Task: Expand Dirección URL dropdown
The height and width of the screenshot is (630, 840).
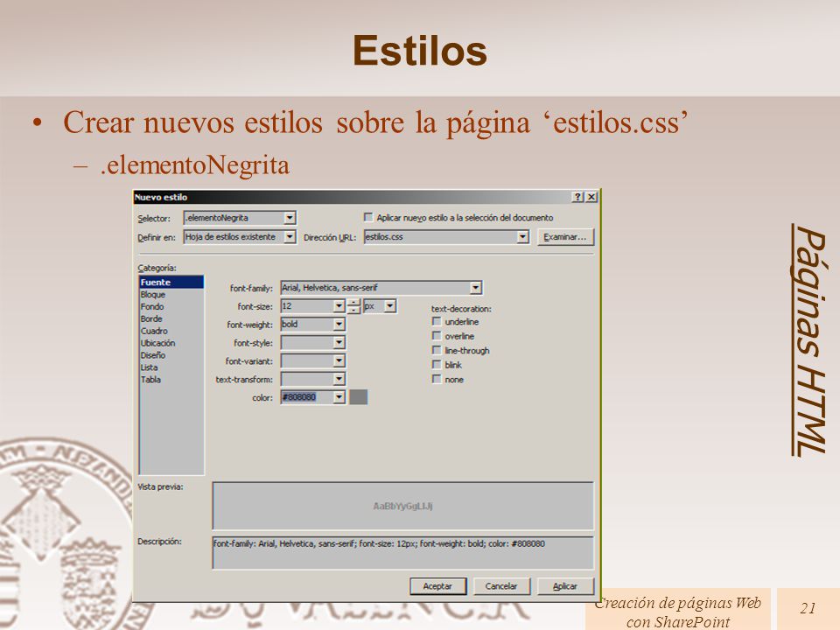Action: tap(522, 237)
